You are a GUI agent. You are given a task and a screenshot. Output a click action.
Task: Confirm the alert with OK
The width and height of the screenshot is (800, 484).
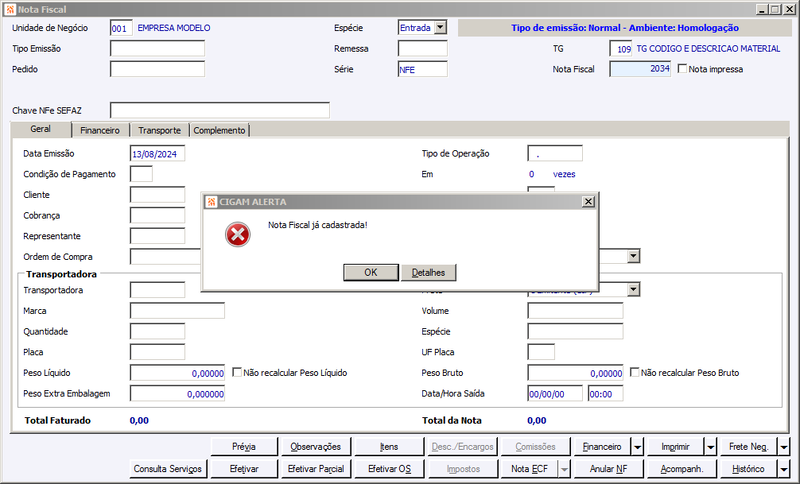click(x=371, y=272)
